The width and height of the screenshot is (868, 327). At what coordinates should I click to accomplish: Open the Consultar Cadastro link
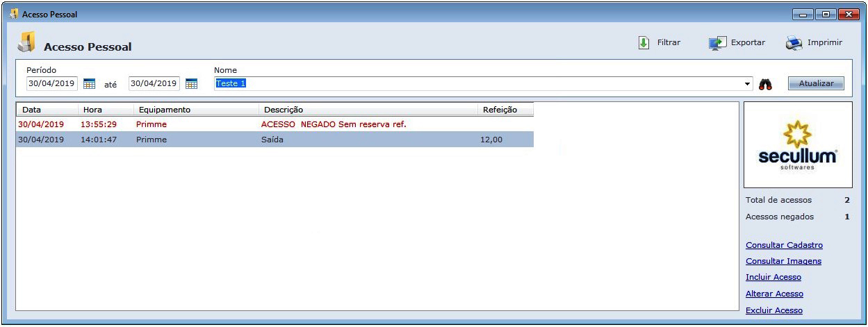point(784,245)
